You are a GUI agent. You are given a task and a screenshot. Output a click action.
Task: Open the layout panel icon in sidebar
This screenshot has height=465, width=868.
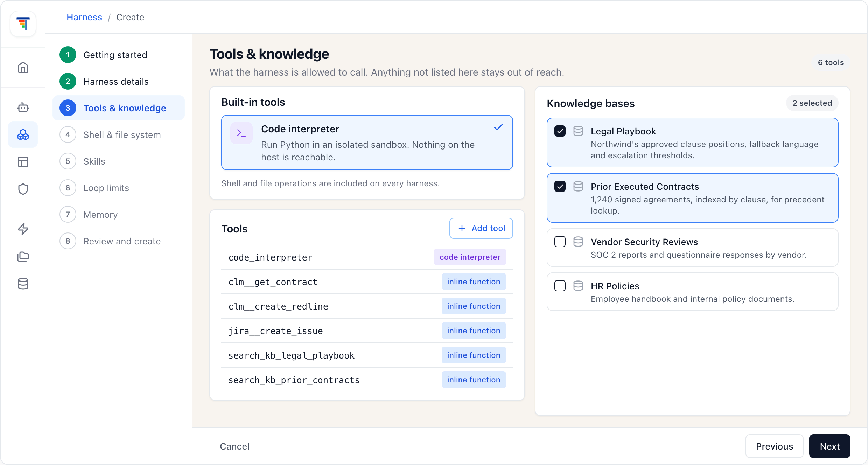tap(23, 162)
